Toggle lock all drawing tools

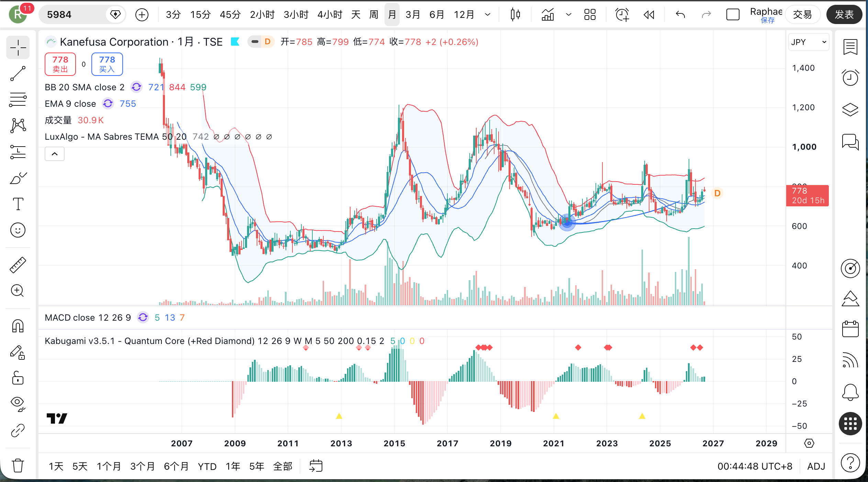tap(18, 378)
